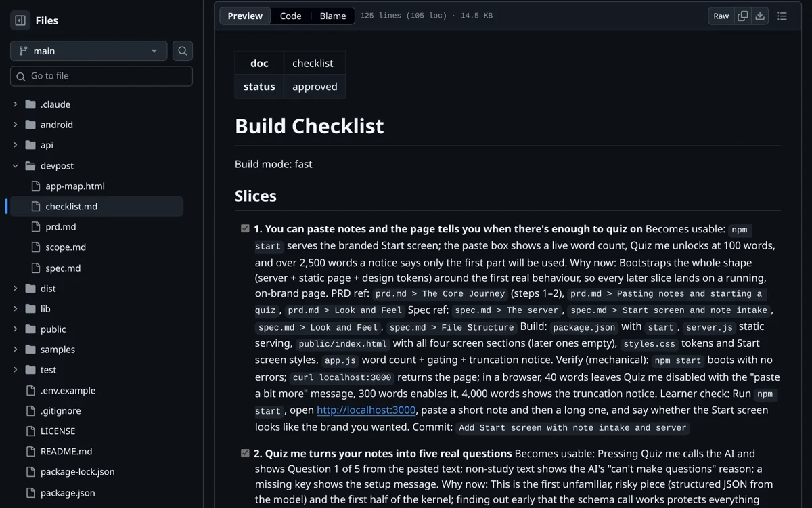The height and width of the screenshot is (508, 812).
Task: Click the app-map.html file icon
Action: (x=36, y=186)
